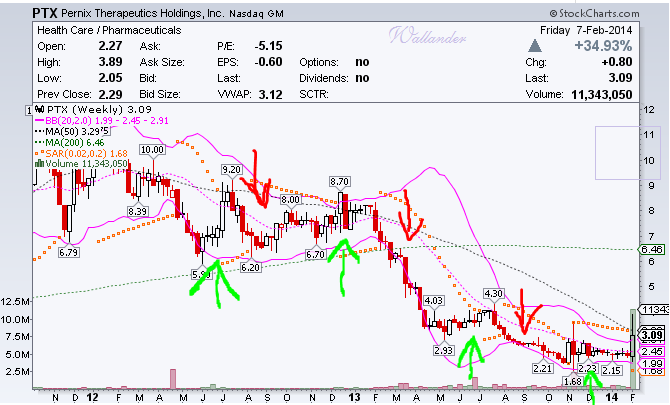This screenshot has width=670, height=405.
Task: Click the 8.39 price low label
Action: click(x=137, y=211)
